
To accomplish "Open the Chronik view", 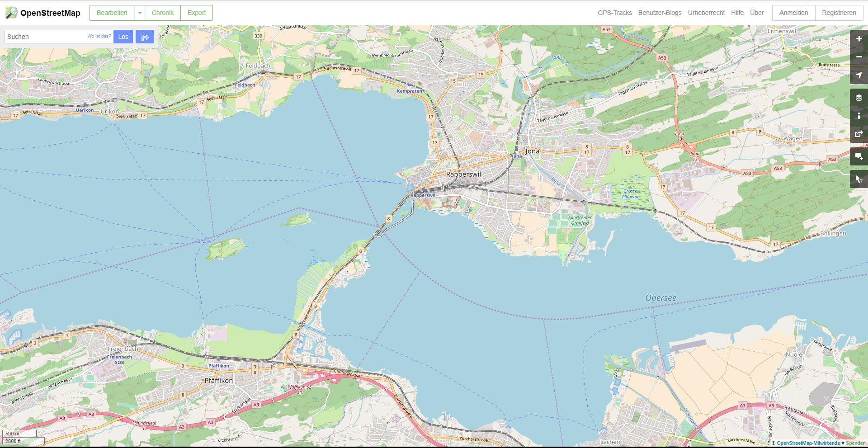I will (163, 13).
